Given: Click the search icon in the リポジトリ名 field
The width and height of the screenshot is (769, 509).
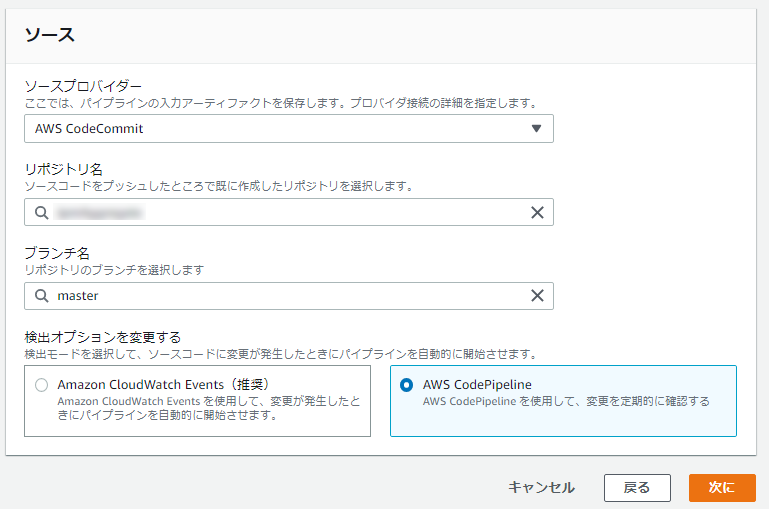Looking at the screenshot, I should pyautogui.click(x=42, y=212).
